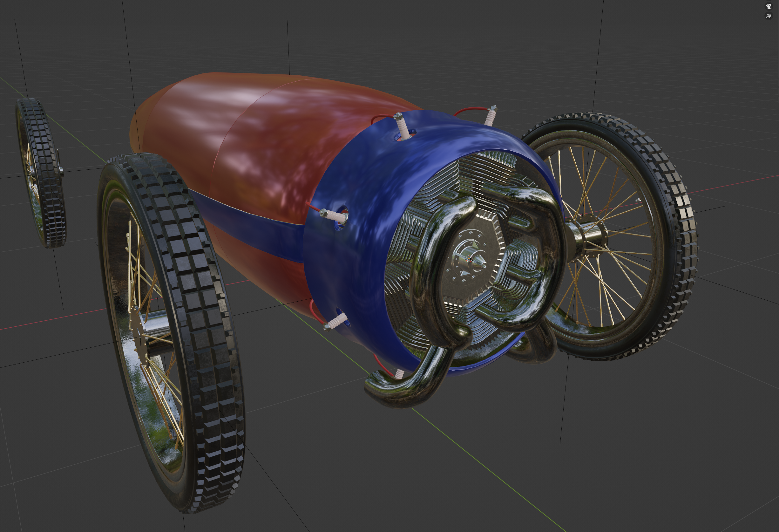Select the topmost spark plug on cowl
The width and height of the screenshot is (779, 532).
click(x=402, y=126)
